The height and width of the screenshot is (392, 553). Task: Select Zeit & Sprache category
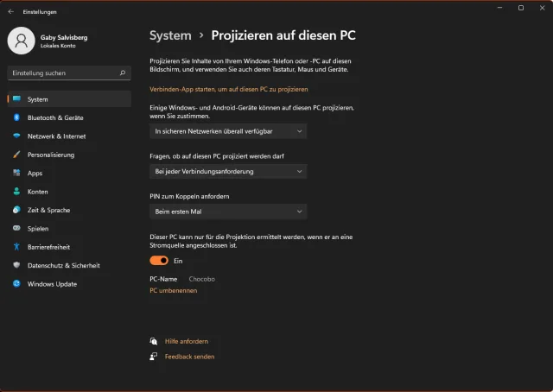[69, 210]
